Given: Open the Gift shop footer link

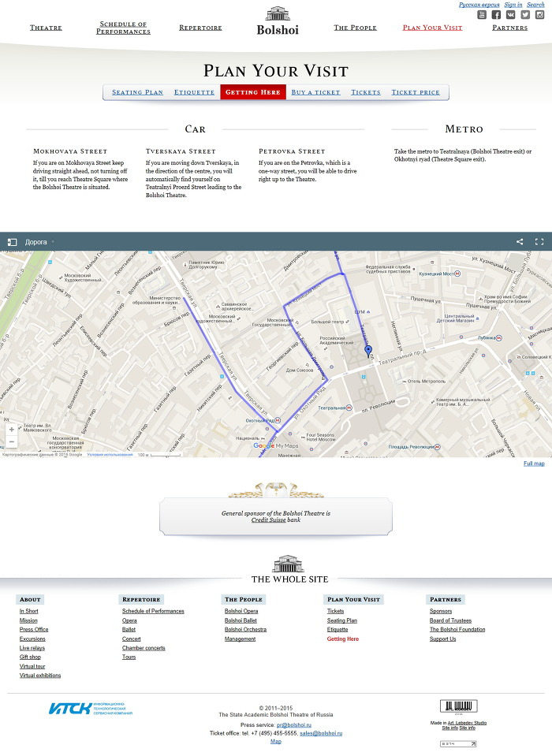Looking at the screenshot, I should pyautogui.click(x=31, y=657).
